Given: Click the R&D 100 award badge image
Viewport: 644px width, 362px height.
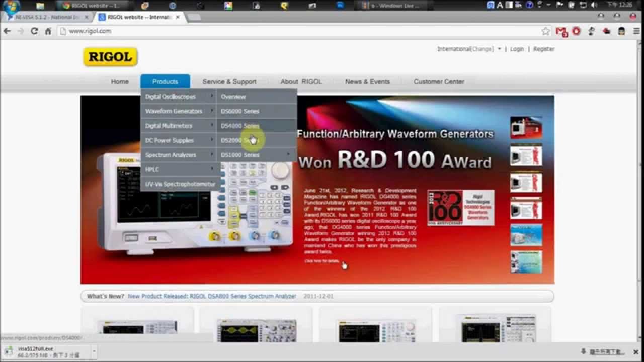Looking at the screenshot, I should coord(460,208).
